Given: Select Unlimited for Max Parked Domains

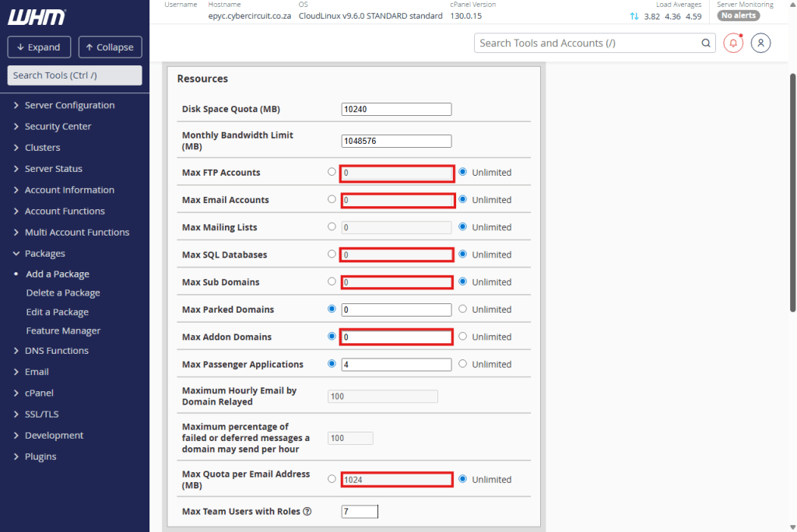Looking at the screenshot, I should click(x=463, y=309).
